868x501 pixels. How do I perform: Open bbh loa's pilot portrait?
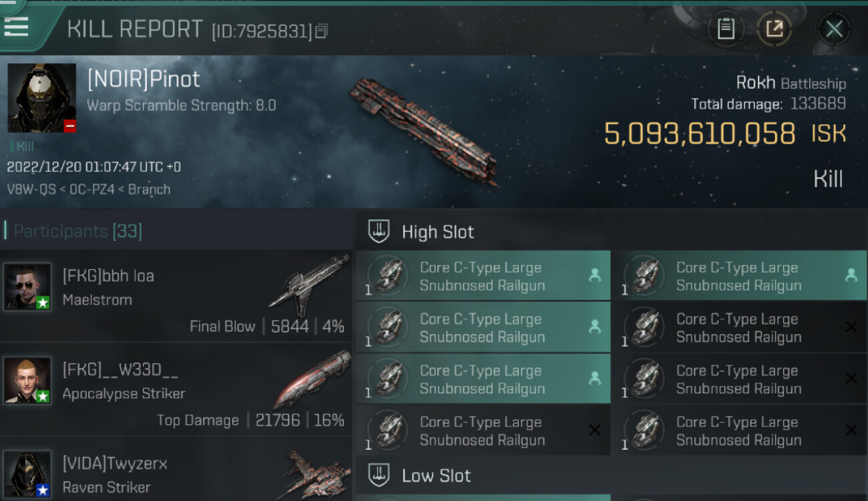point(27,286)
